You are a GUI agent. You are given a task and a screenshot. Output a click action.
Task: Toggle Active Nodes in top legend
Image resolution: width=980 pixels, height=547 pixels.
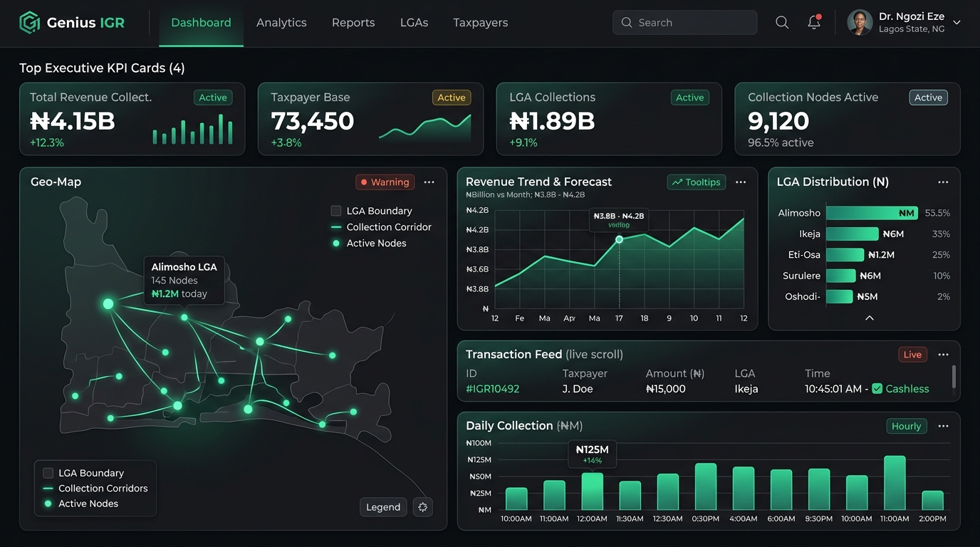369,244
